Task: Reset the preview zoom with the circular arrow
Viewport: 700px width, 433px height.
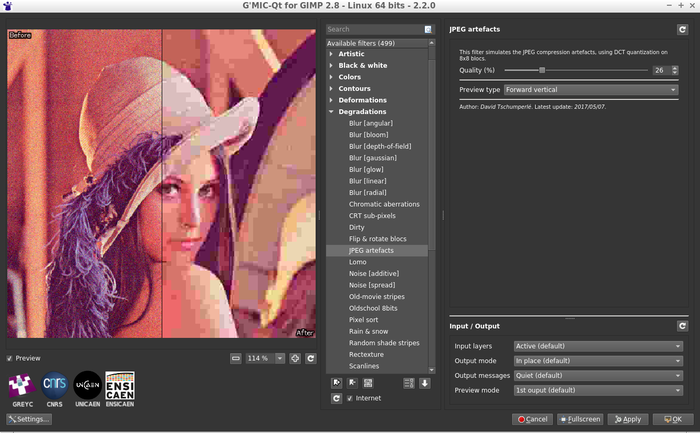Action: pyautogui.click(x=311, y=358)
